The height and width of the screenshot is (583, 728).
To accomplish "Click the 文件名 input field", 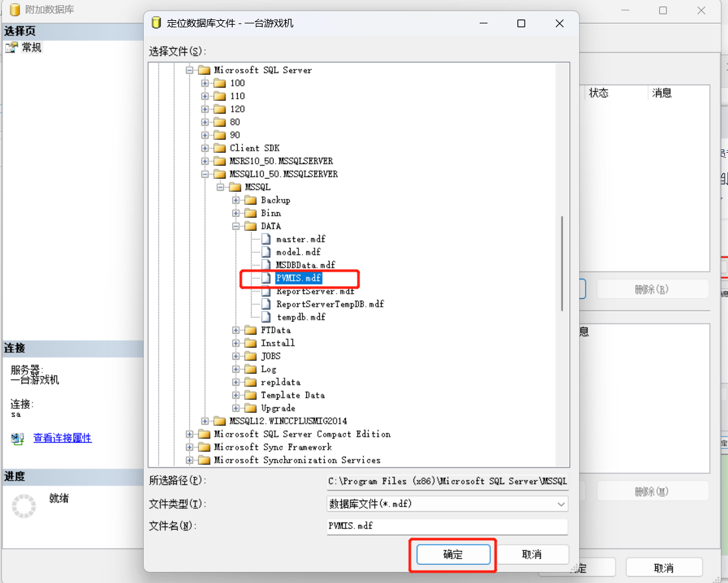I will click(447, 526).
